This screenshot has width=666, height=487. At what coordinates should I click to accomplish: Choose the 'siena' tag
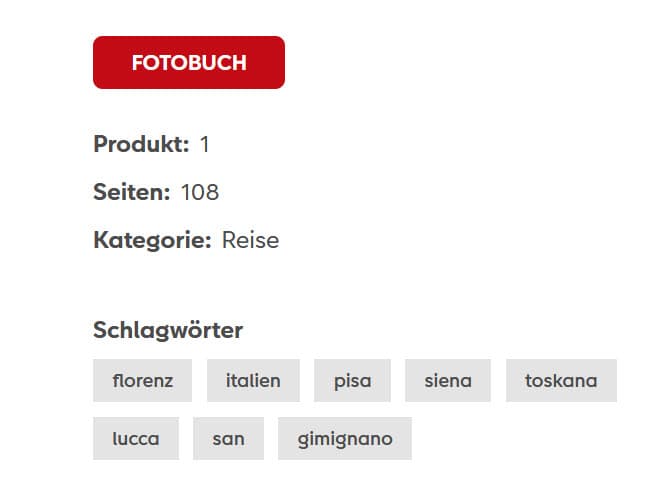[x=447, y=381]
